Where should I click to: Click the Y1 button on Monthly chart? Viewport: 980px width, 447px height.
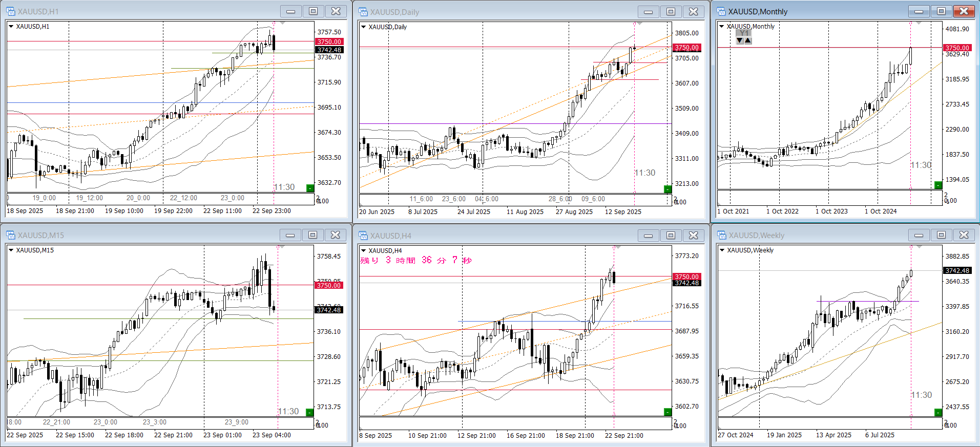tap(744, 33)
